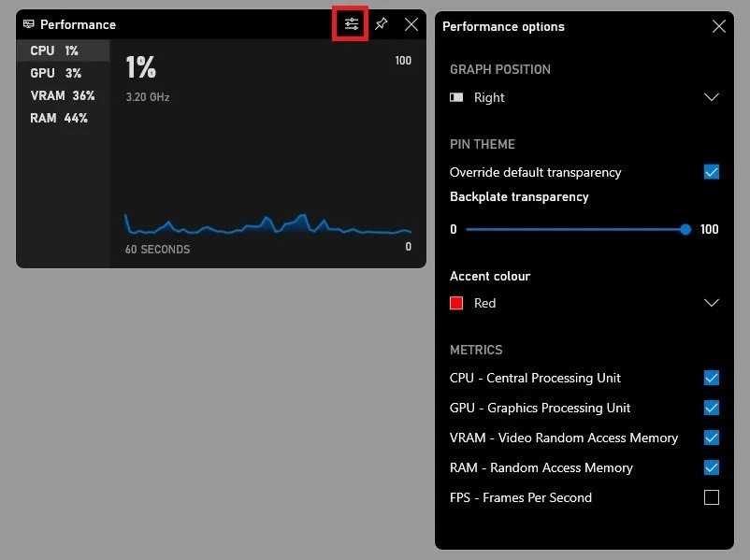Screen dimensions: 750x560
Task: Pin the Performance widget
Action: pos(381,24)
